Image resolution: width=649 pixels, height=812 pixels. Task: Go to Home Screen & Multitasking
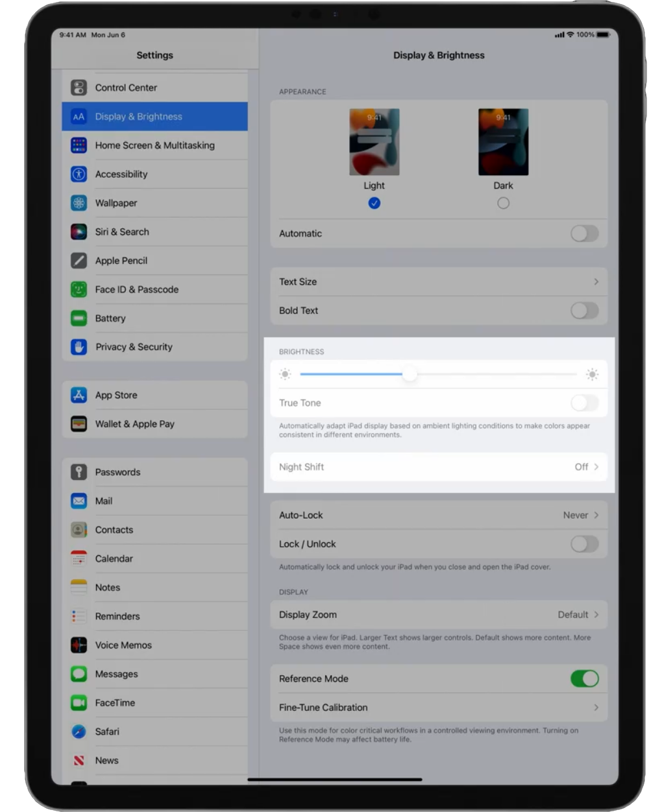point(154,145)
